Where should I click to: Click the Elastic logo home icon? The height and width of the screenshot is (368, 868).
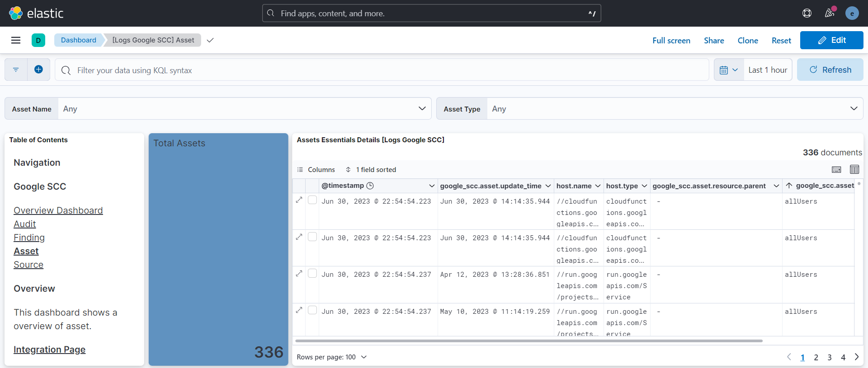click(16, 13)
